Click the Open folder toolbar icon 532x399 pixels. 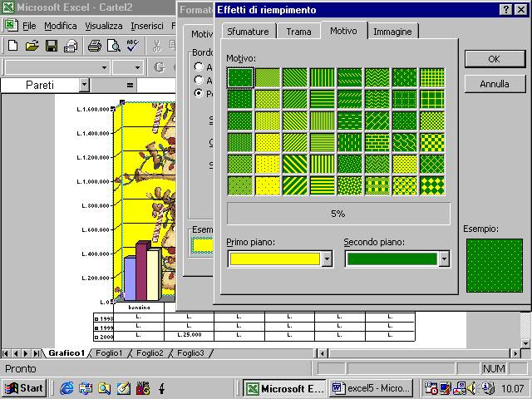[32, 46]
